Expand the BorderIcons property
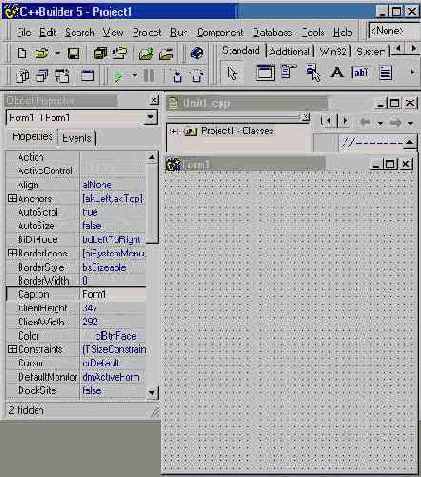The image size is (421, 477). coord(12,253)
